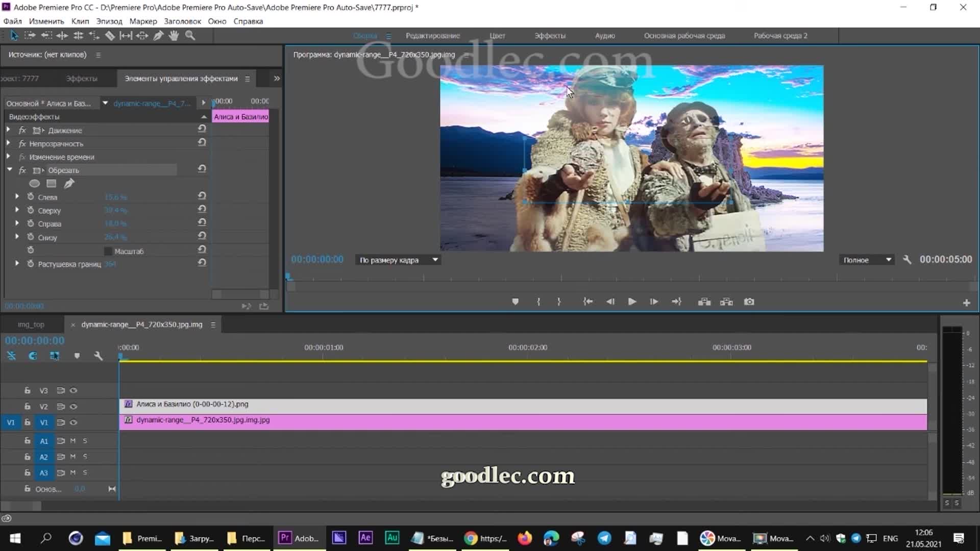
Task: Open timeline display settings wrench
Action: 99,356
